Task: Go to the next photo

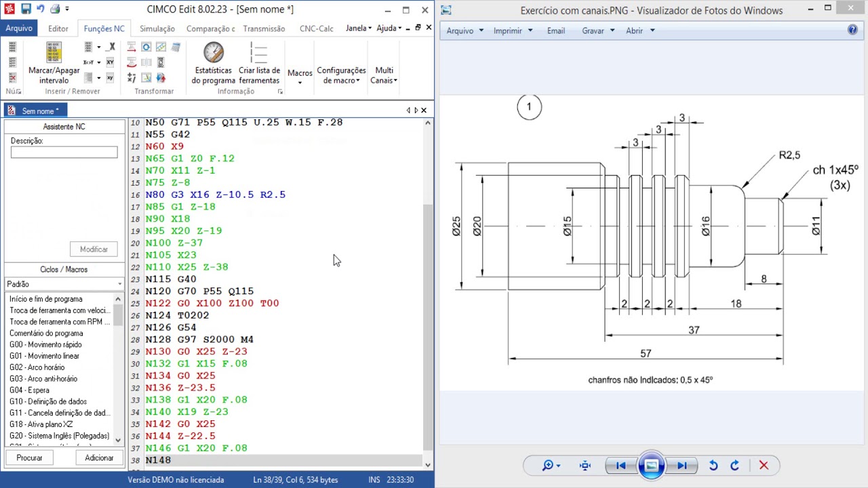Action: 682,466
